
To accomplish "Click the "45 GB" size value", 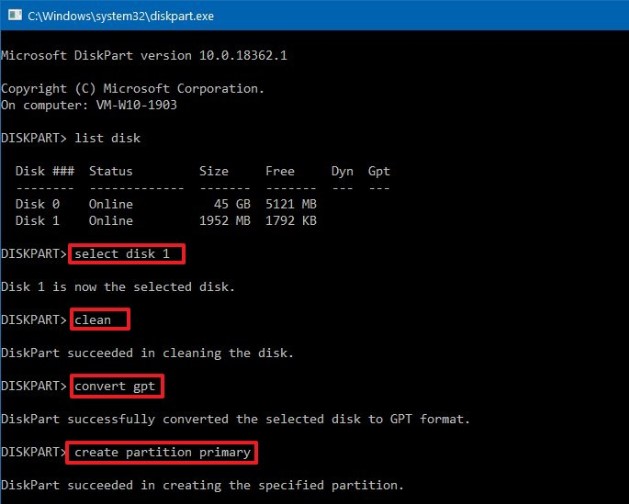I will point(220,204).
